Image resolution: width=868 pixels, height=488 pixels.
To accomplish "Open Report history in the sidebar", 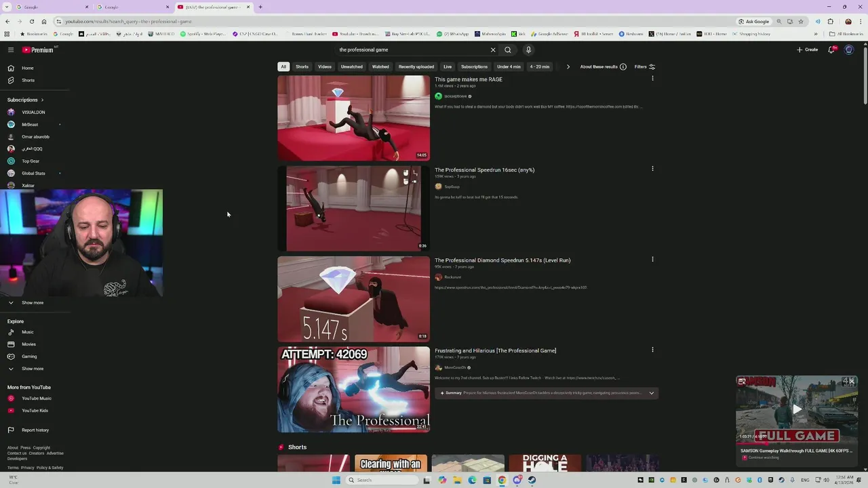I will point(35,430).
